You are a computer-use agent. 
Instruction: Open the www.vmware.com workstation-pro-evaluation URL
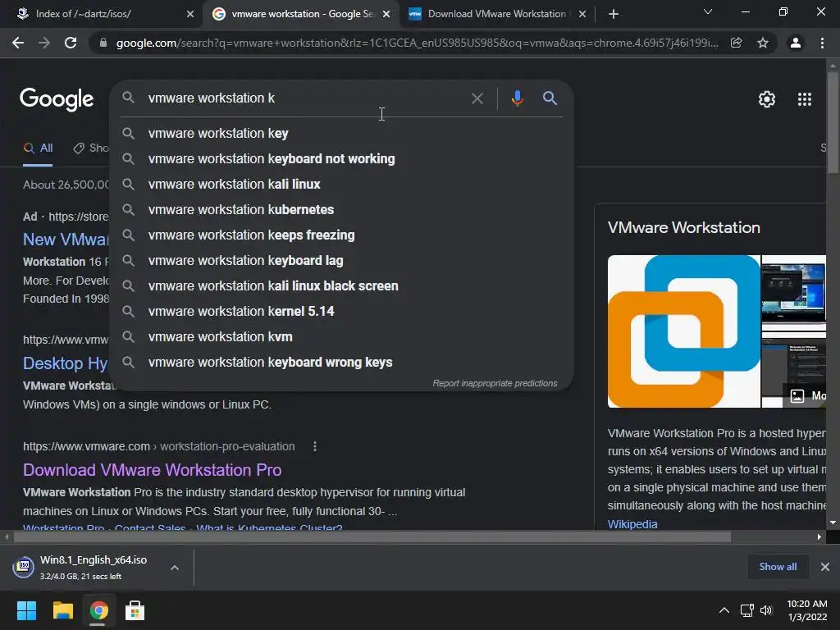(158, 446)
